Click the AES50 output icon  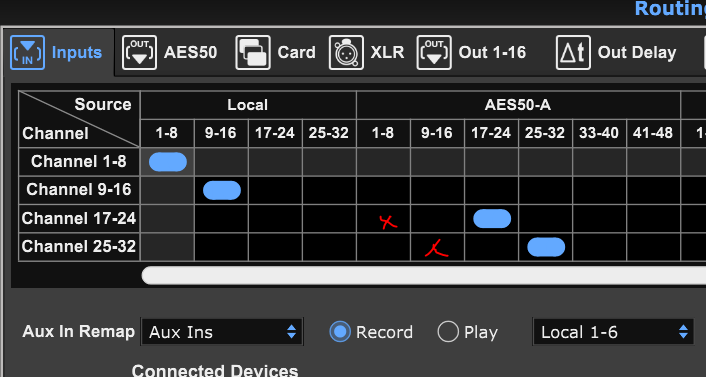coord(140,53)
